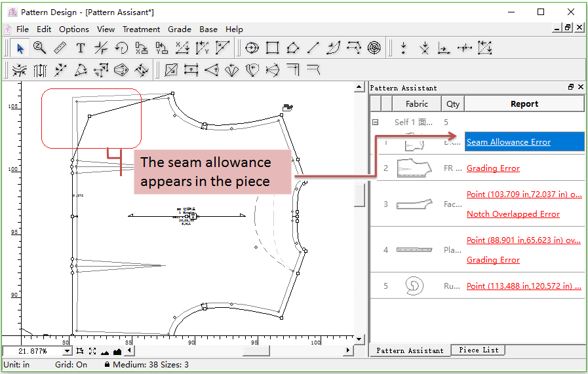This screenshot has height=374, width=588.
Task: Click the rotate tool icon
Action: click(121, 48)
